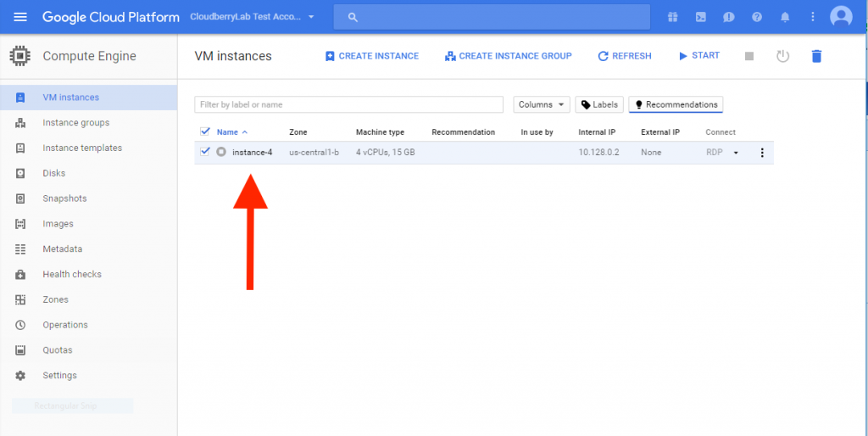Click the Settings gear icon
The width and height of the screenshot is (868, 436).
[20, 376]
